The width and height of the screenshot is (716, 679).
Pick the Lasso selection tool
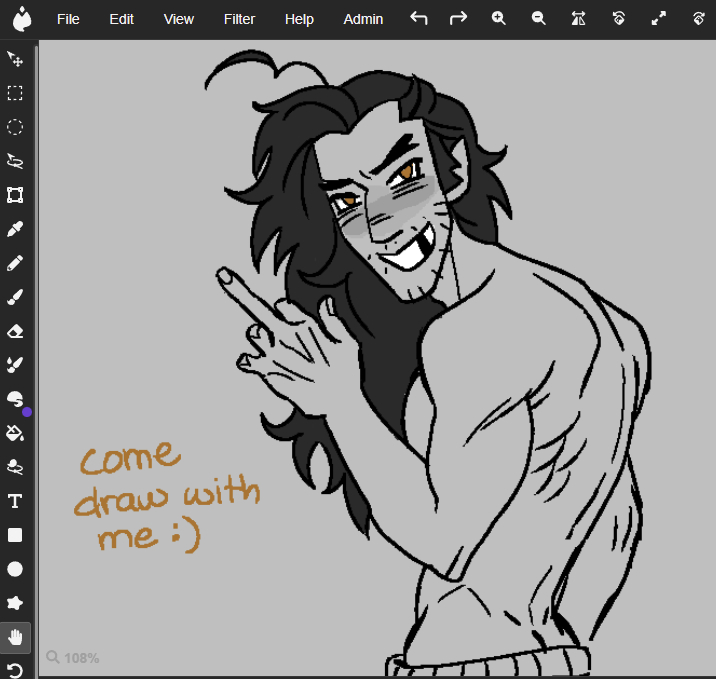[15, 161]
